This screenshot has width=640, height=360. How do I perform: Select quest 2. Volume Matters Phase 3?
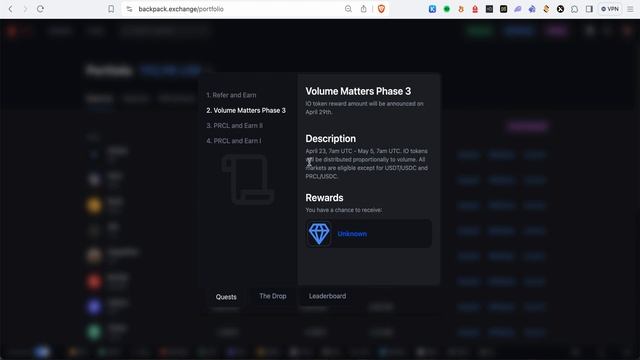coord(246,110)
